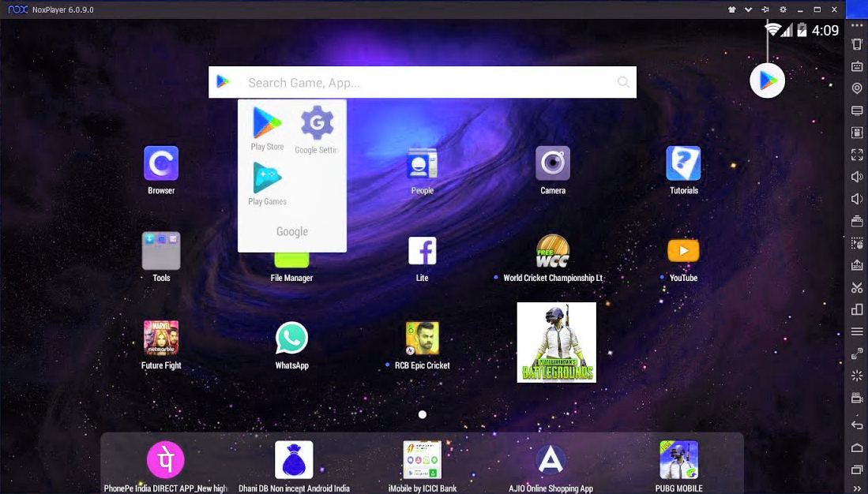The width and height of the screenshot is (868, 494).
Task: Click the Nox title bar pin icon
Action: click(x=765, y=9)
